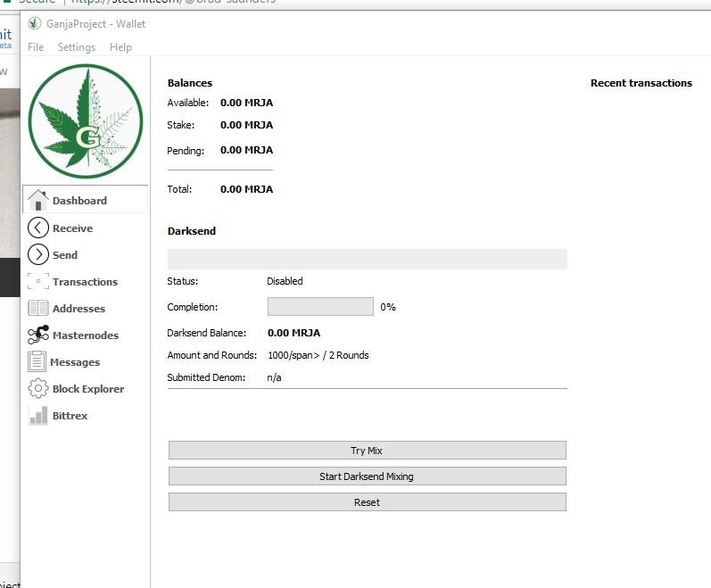Open the File menu
Viewport: 711px width, 588px height.
(x=36, y=47)
